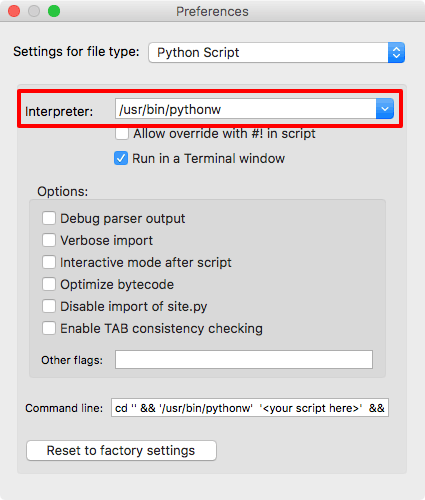Click the Interpreter: label

tap(59, 111)
